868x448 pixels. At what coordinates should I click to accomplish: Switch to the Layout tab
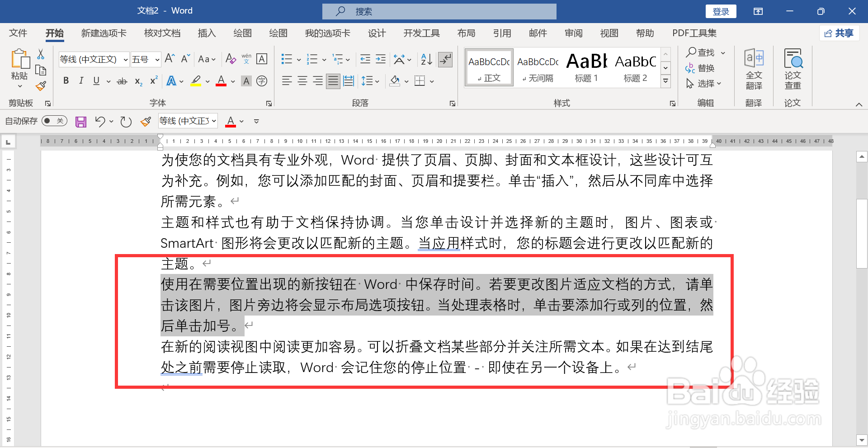tap(466, 33)
